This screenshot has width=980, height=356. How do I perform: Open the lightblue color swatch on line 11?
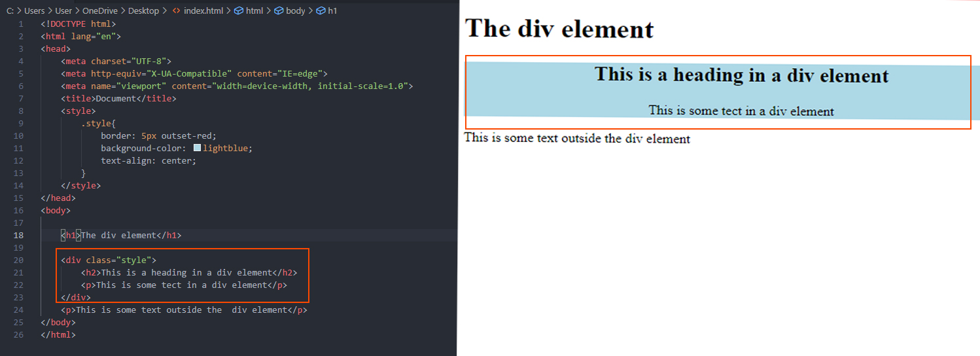(197, 148)
